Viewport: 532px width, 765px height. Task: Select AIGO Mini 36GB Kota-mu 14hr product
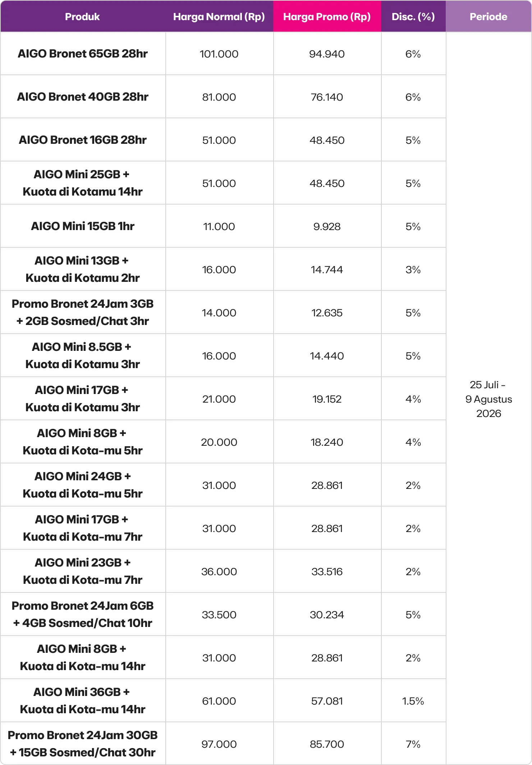(x=83, y=701)
